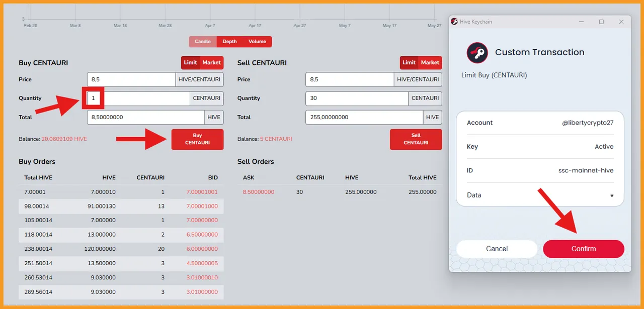
Task: Switch chart to Candle view
Action: click(x=203, y=42)
